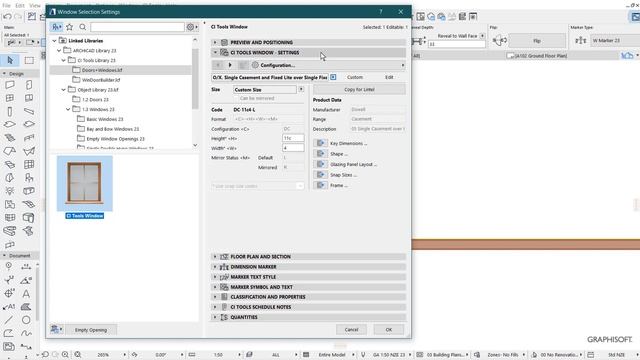The image size is (640, 360).
Task: Select the CI Tools Window thumbnail
Action: pyautogui.click(x=84, y=183)
